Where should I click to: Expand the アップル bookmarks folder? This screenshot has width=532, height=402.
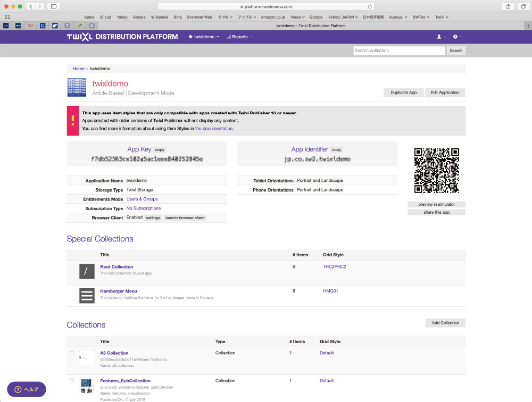click(x=247, y=17)
